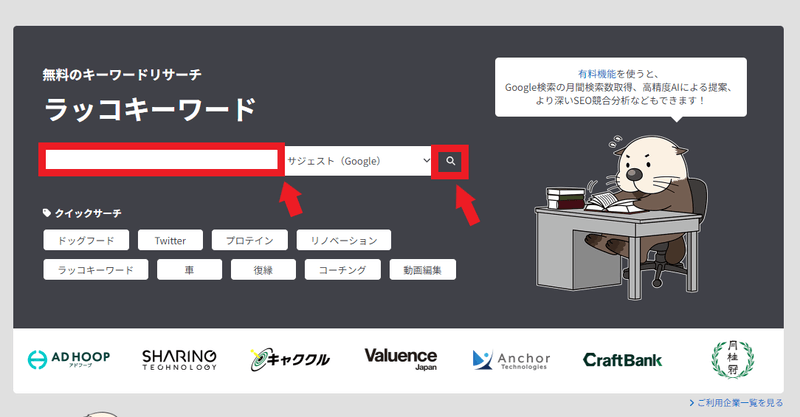Click the 無料のキーワードリサーチ heading text

[122, 75]
